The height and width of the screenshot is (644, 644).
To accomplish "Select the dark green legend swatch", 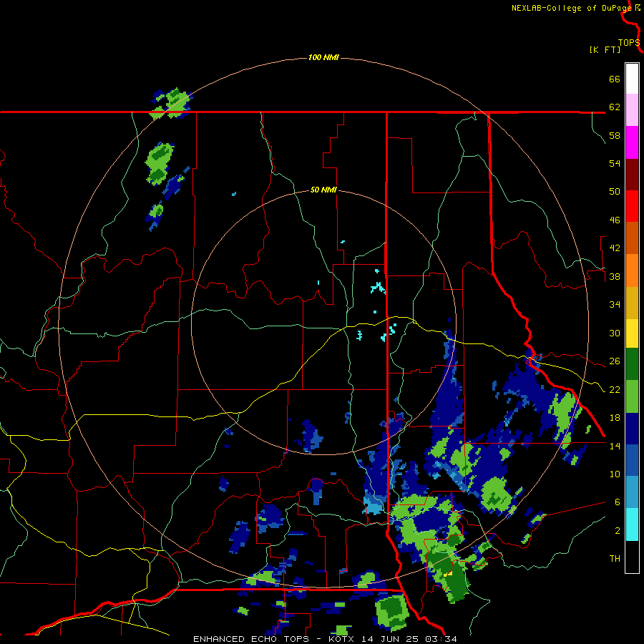I will coord(632,364).
